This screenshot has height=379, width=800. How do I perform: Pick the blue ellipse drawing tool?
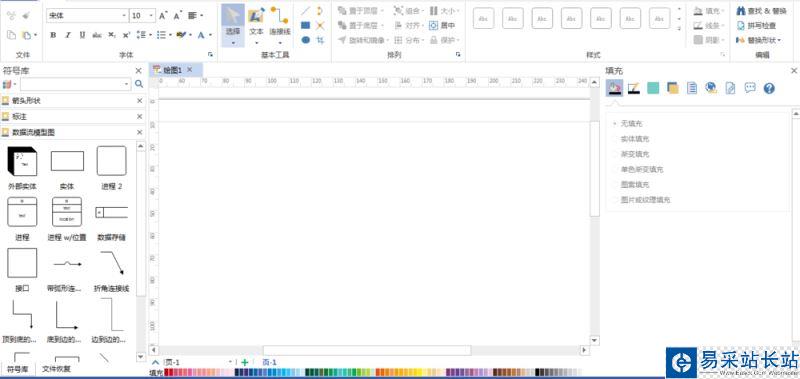[x=305, y=40]
